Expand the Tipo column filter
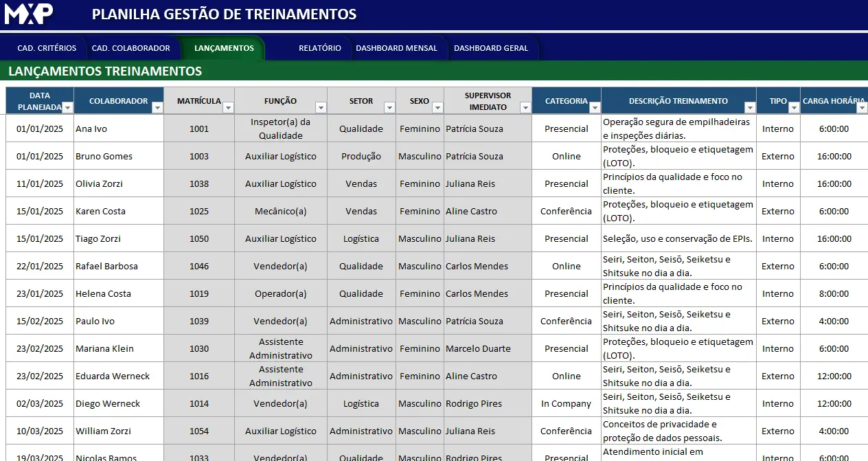This screenshot has height=461, width=868. pos(794,107)
